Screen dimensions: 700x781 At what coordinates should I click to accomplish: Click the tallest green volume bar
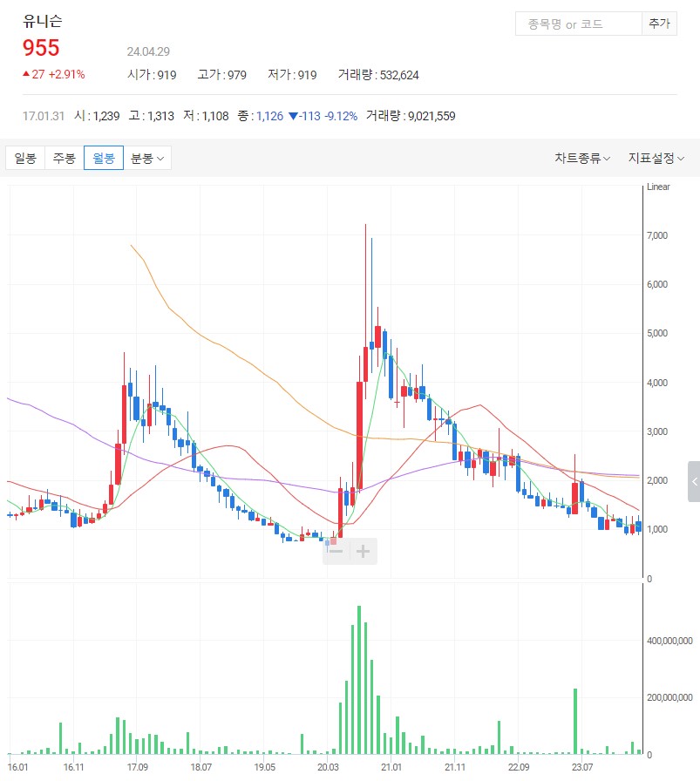358,680
